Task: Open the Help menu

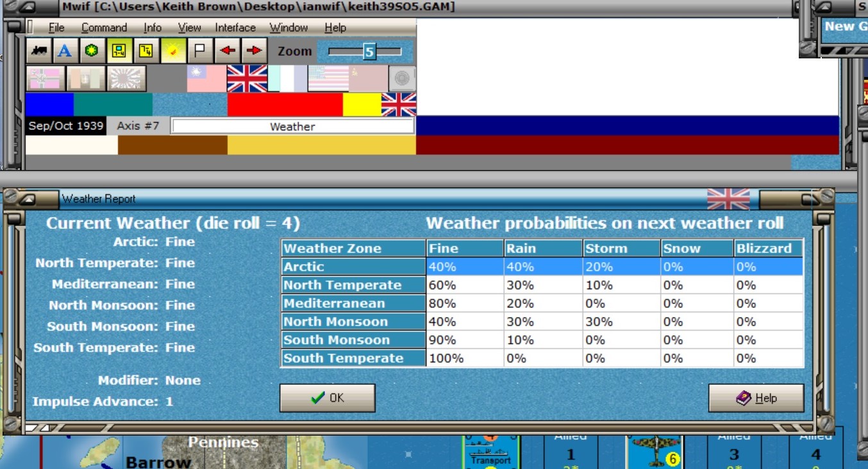Action: [x=335, y=28]
